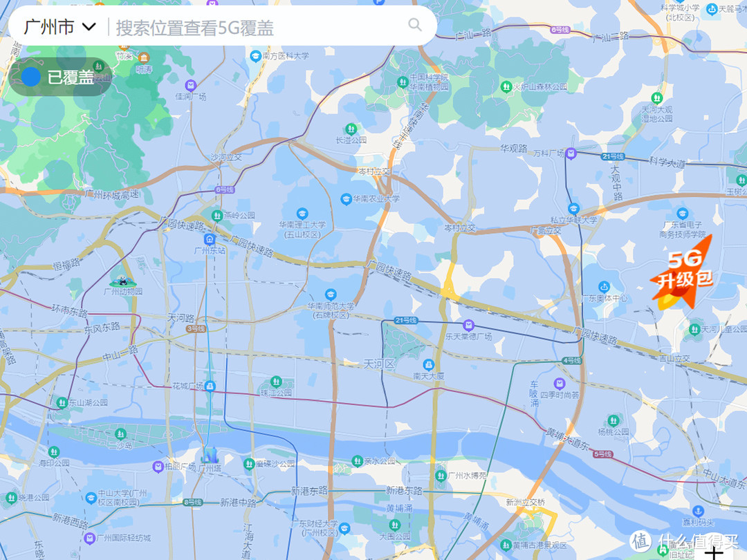The height and width of the screenshot is (560, 747).
Task: Open the 广州市 city selector dropdown
Action: coord(59,26)
